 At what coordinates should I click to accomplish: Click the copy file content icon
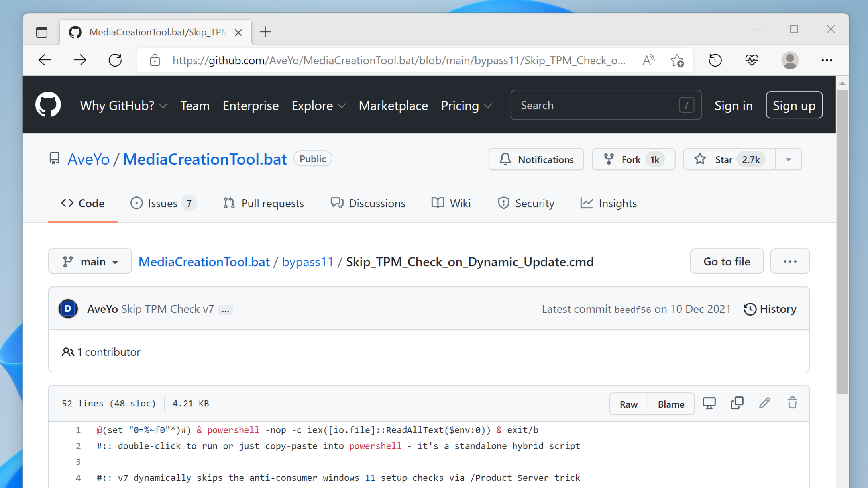pos(737,404)
